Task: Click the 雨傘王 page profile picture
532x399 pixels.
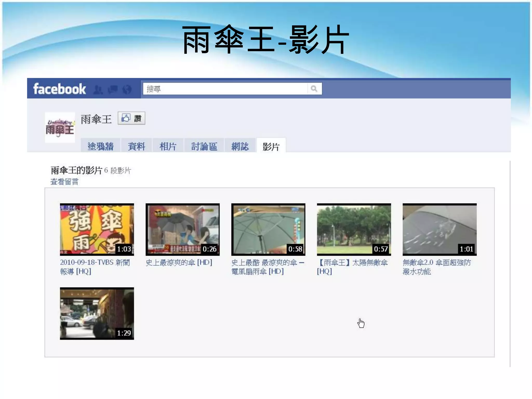Action: (x=60, y=127)
